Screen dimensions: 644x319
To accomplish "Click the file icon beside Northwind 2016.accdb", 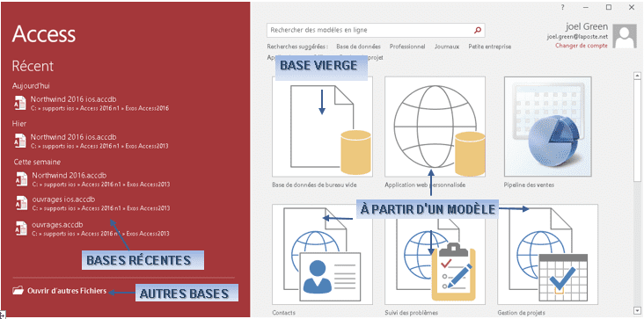I will [21, 179].
